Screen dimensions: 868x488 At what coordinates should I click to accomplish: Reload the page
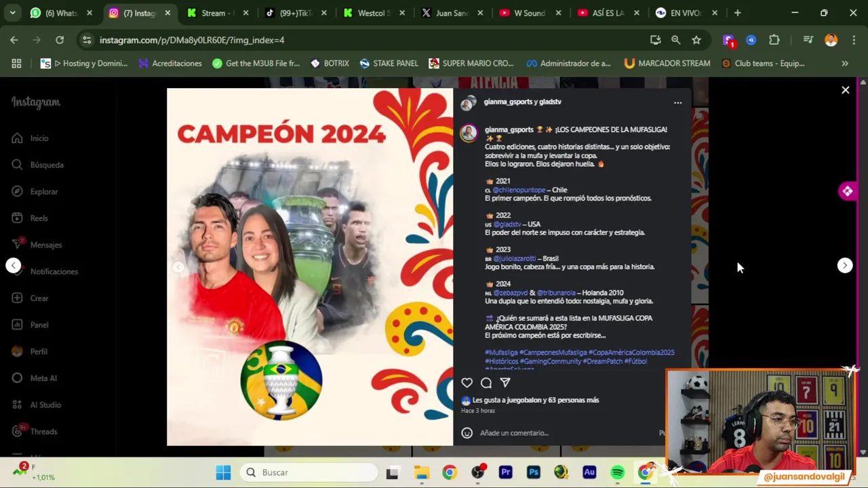tap(60, 40)
